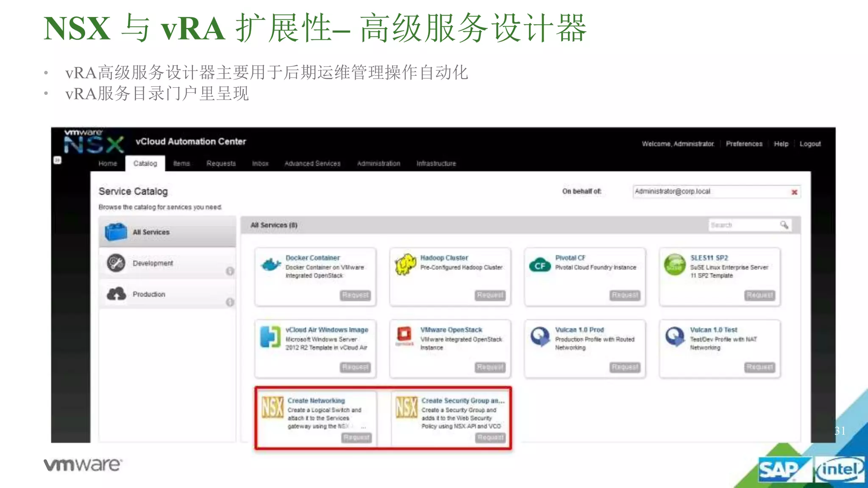Request the Vulcan 1.0 Test service

(x=760, y=367)
